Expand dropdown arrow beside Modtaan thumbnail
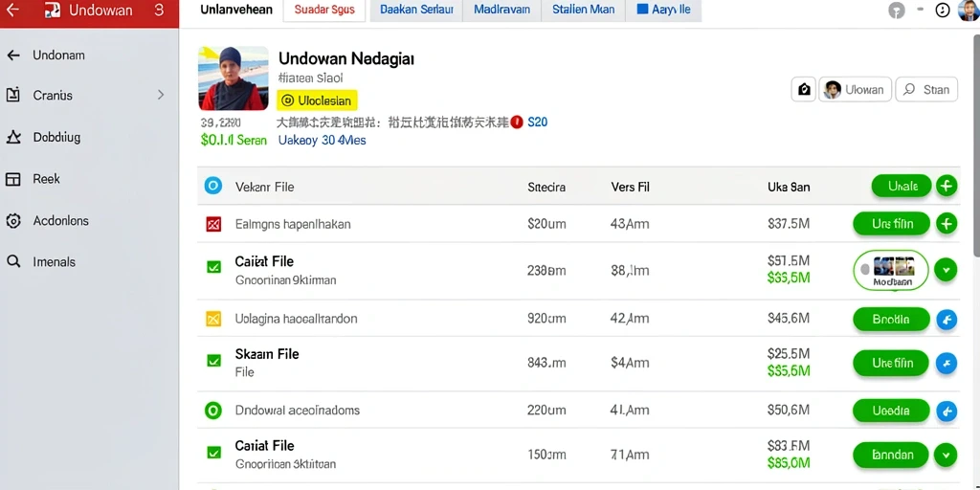This screenshot has height=490, width=980. click(946, 270)
